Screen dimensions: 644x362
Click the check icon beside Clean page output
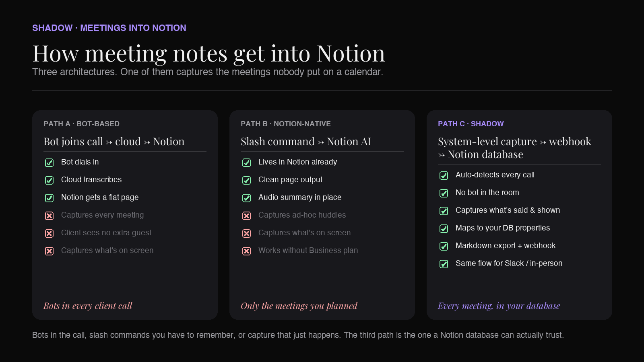[246, 180]
